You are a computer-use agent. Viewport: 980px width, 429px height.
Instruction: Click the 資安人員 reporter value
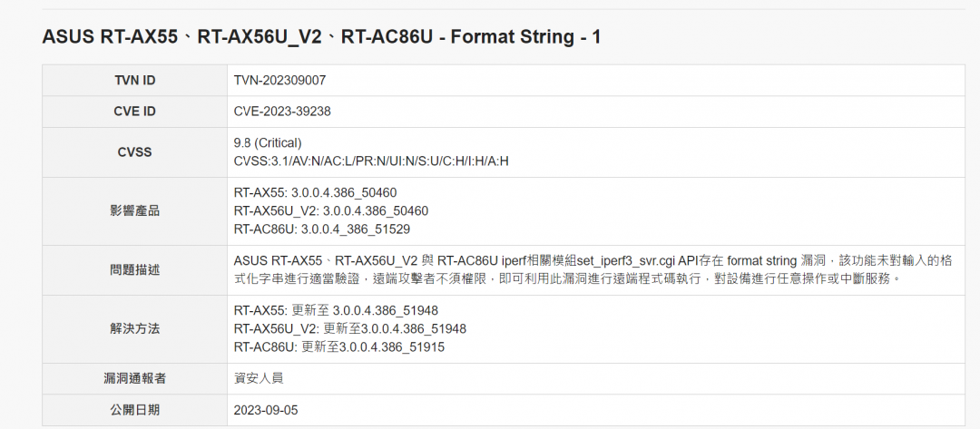point(256,378)
